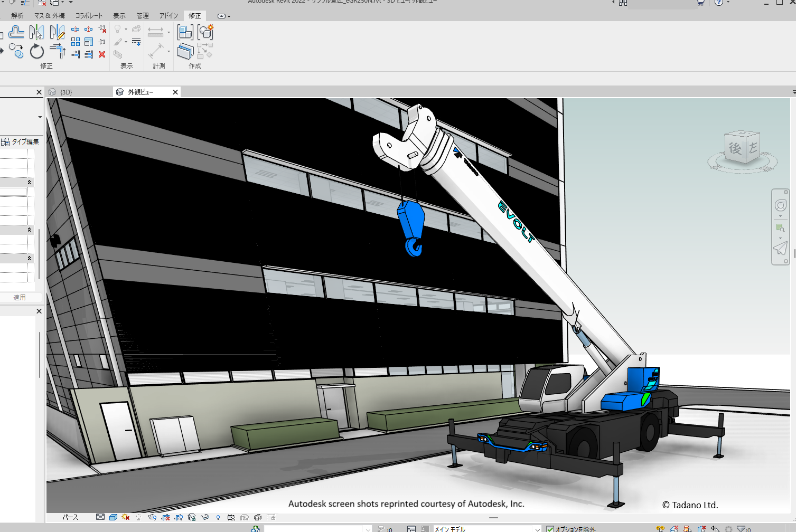Screen dimensions: 796x532
Task: Open the メイン モデル design option dropdown
Action: point(537,529)
